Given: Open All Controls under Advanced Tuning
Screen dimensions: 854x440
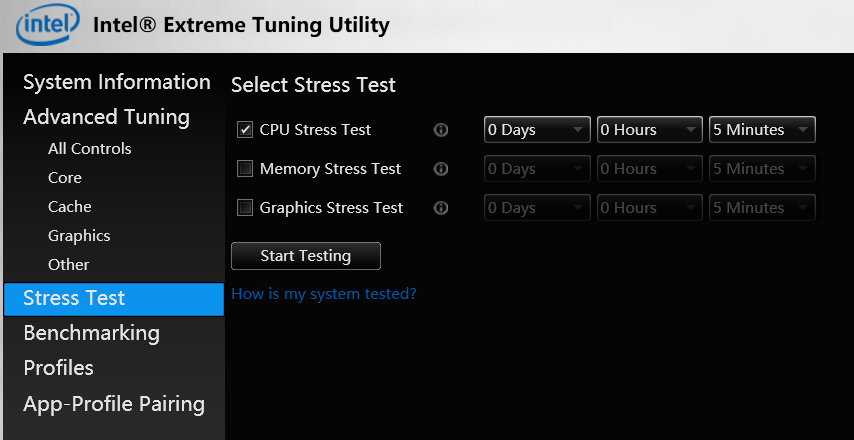Looking at the screenshot, I should point(89,149).
